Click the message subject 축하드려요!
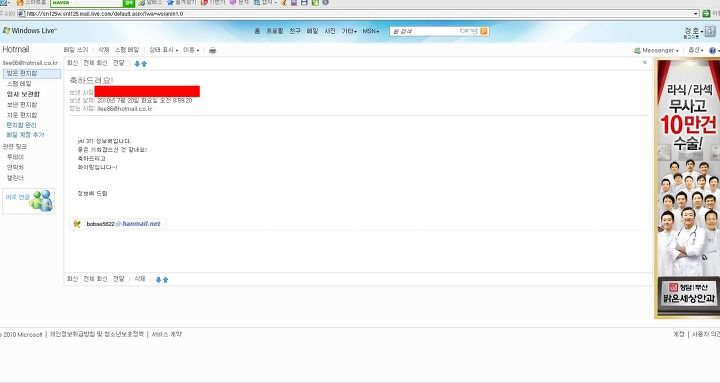This screenshot has width=720, height=383. pyautogui.click(x=91, y=80)
